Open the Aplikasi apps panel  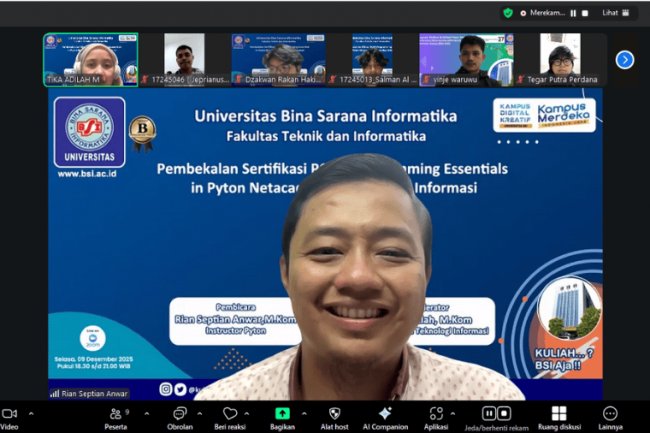tap(436, 418)
